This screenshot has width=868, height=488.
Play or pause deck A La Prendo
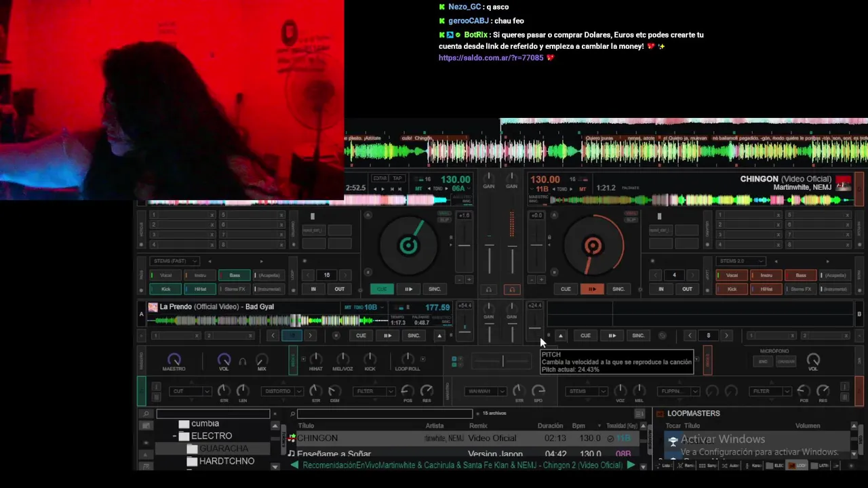tap(388, 335)
